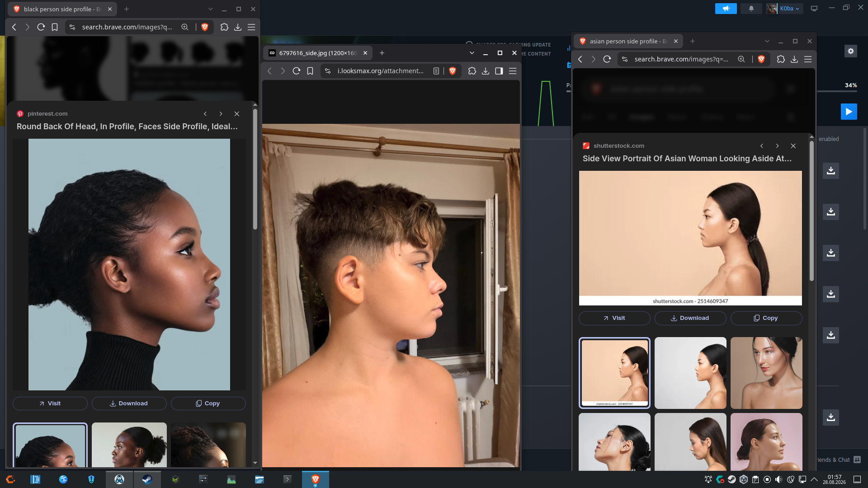Open downloads in the middle browser window
The width and height of the screenshot is (868, 488).
pos(486,71)
